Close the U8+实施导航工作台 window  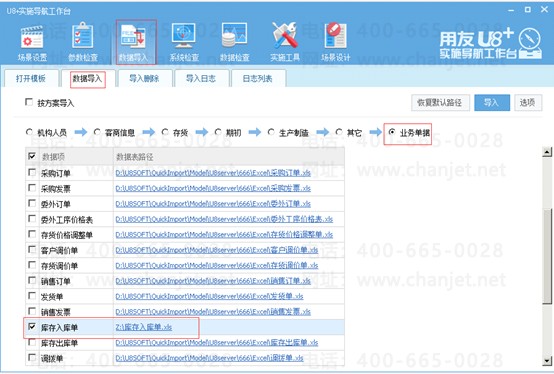tap(544, 10)
